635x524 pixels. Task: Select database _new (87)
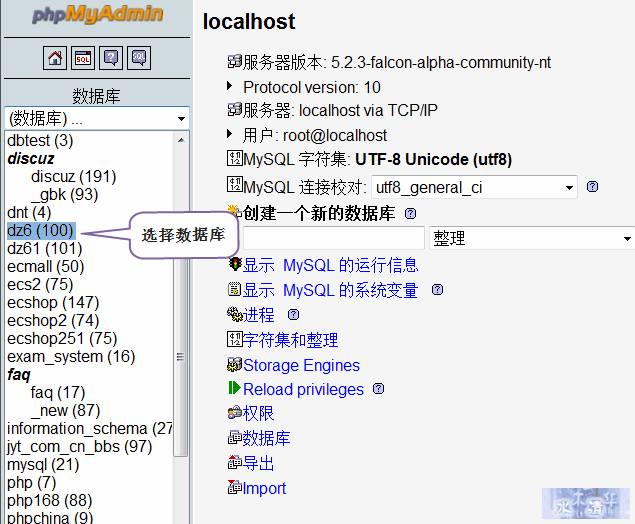65,410
